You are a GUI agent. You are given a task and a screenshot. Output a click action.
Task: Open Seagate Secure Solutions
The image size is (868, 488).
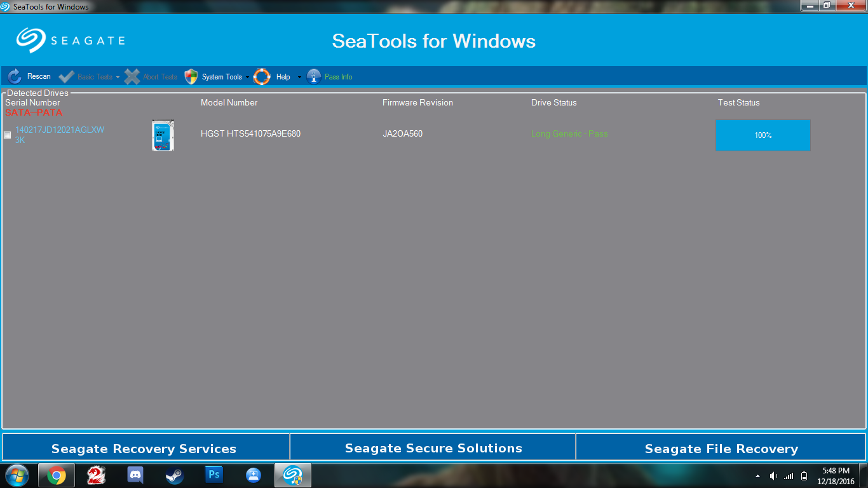433,447
